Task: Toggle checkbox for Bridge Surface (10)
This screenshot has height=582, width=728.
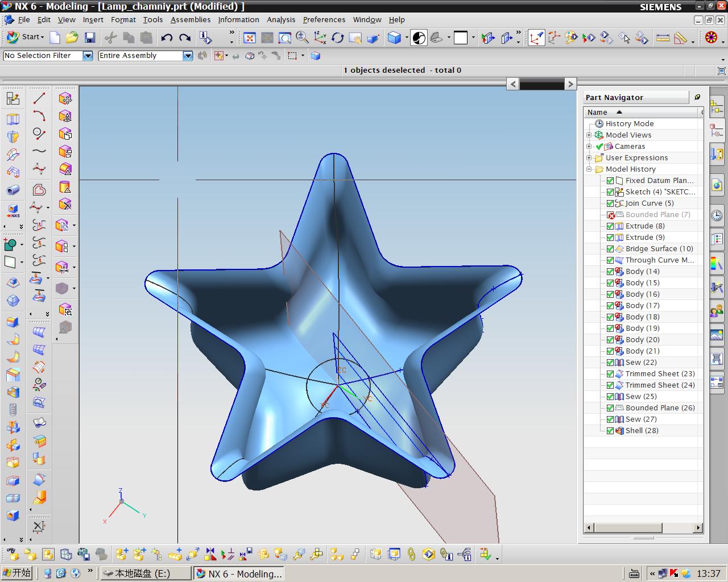Action: coord(610,249)
